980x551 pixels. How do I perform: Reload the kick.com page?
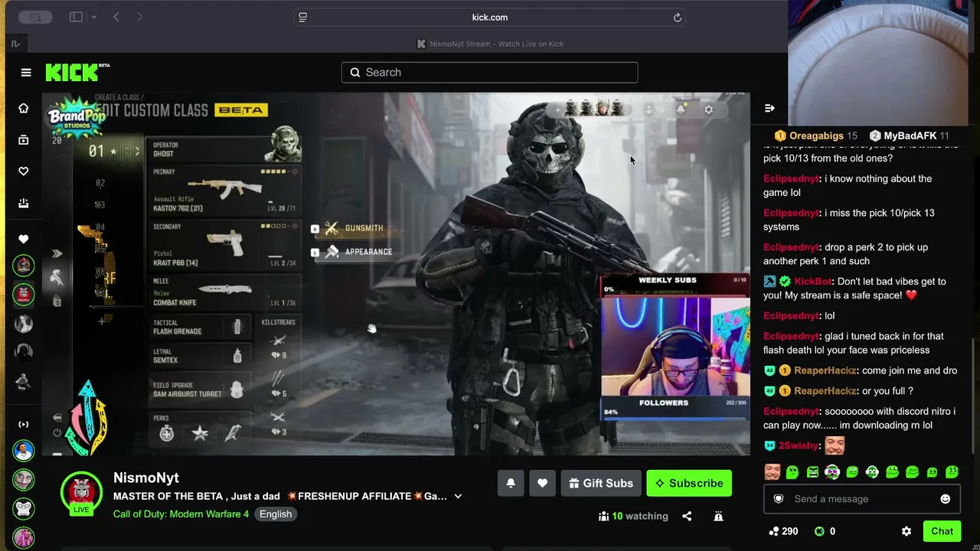pyautogui.click(x=678, y=17)
